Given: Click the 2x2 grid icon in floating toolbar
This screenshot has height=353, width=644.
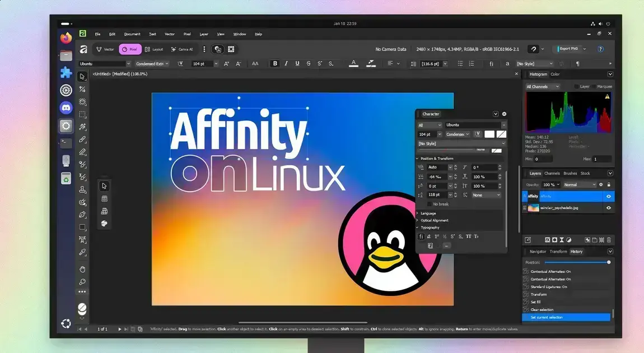Looking at the screenshot, I should tap(104, 198).
